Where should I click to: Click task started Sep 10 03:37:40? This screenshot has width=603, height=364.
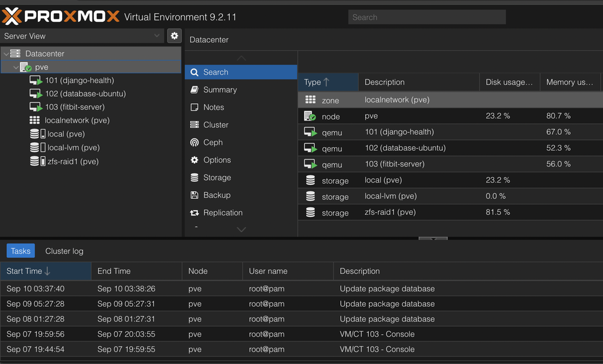pos(302,289)
